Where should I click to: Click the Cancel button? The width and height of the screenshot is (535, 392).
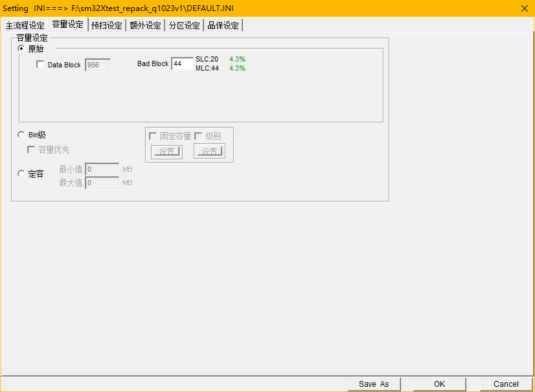click(506, 384)
